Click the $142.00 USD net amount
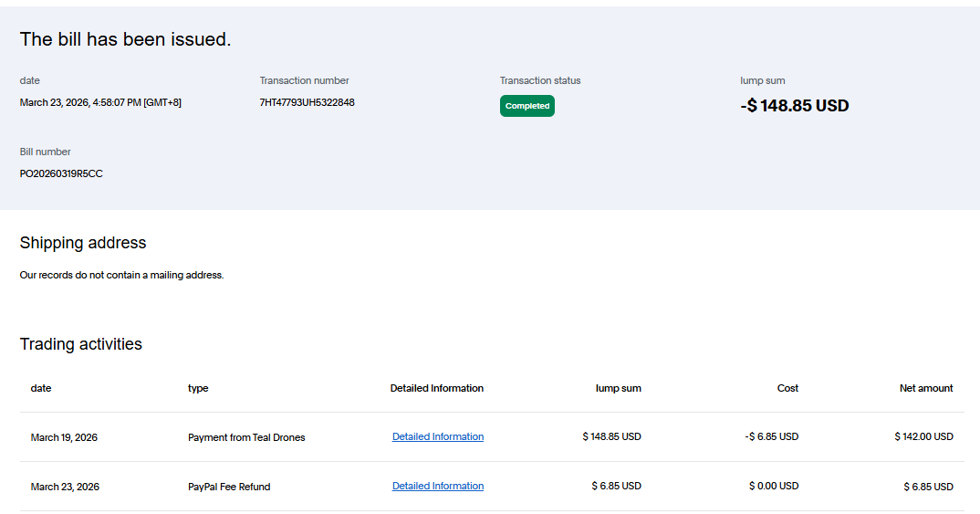The height and width of the screenshot is (514, 980). click(923, 436)
